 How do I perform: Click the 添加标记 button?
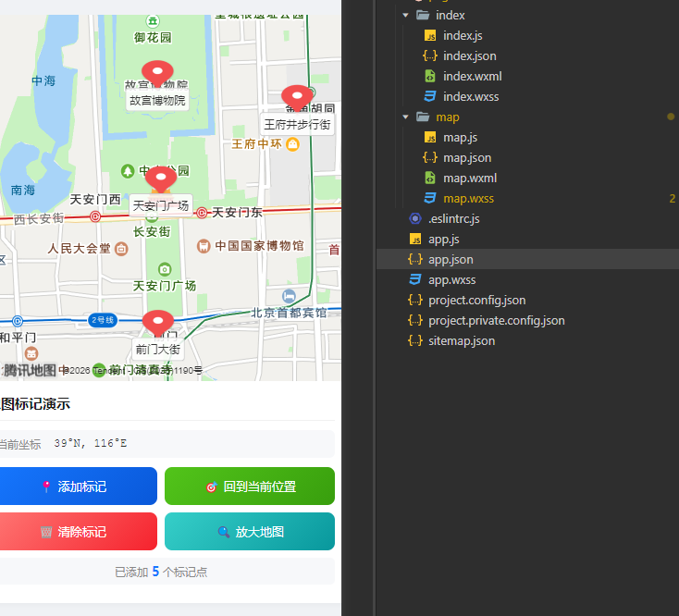79,487
